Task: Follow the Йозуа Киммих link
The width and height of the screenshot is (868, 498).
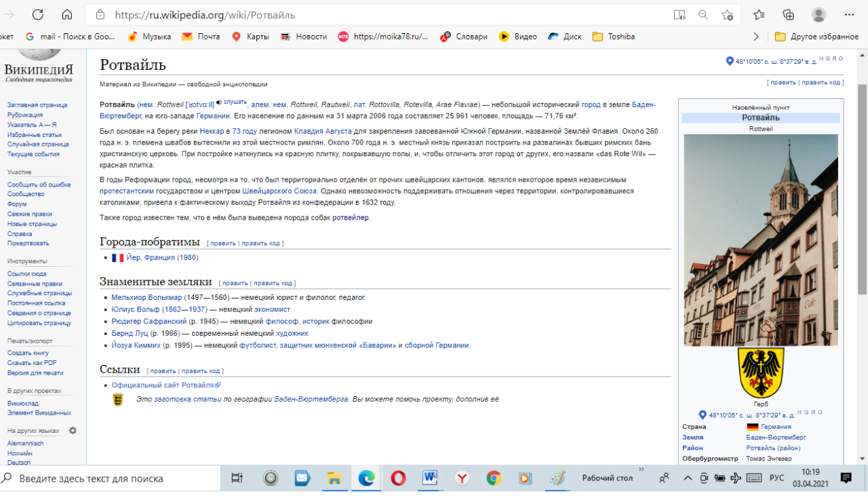Action: pos(136,345)
